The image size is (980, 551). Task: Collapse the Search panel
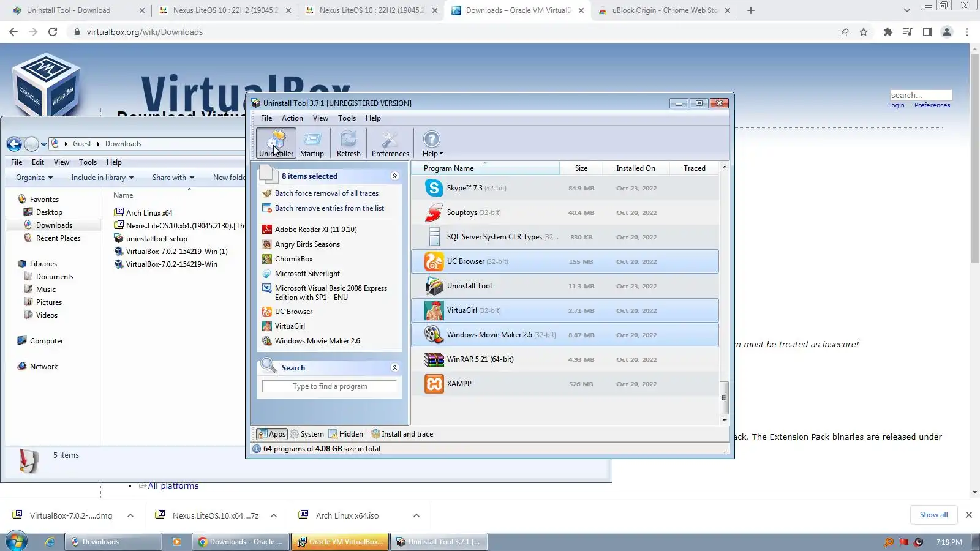pos(394,368)
